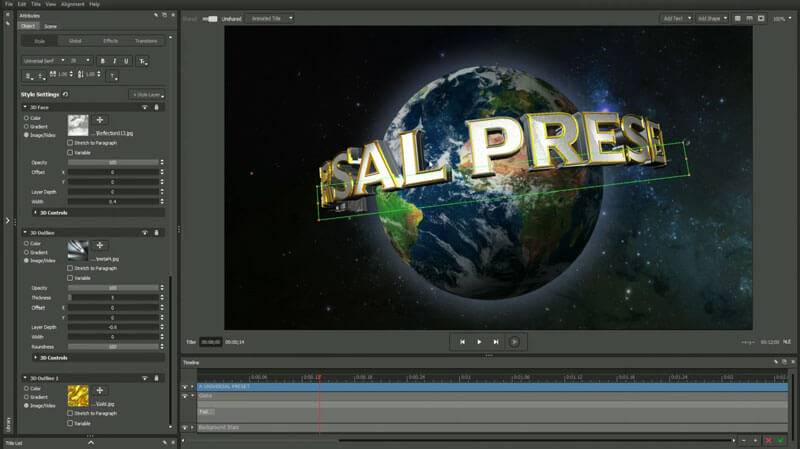Select Gradient radio for 3D Face
The height and width of the screenshot is (449, 800).
tap(26, 126)
